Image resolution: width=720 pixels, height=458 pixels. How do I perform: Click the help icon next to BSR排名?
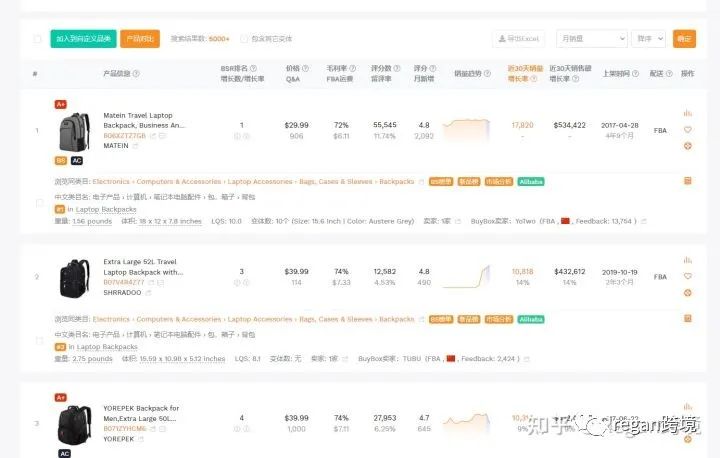253,68
